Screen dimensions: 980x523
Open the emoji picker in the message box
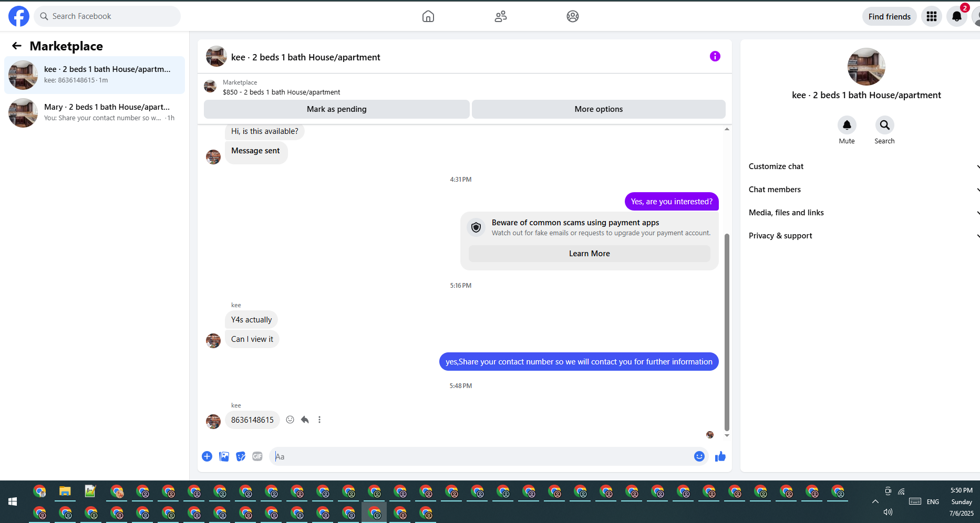[699, 456]
